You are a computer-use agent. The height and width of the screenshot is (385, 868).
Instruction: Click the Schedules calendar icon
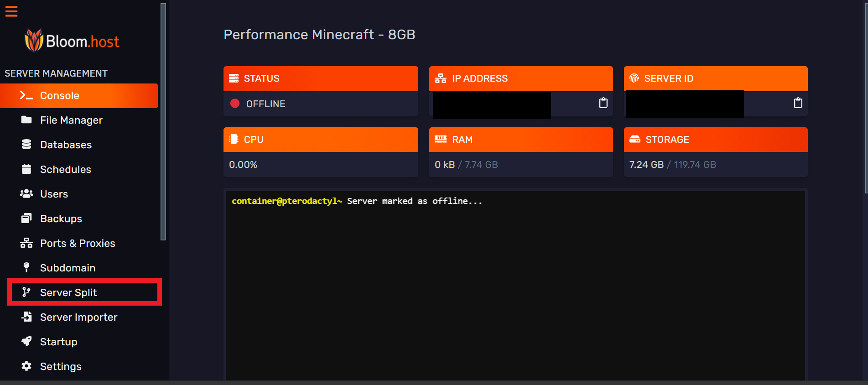(x=26, y=169)
